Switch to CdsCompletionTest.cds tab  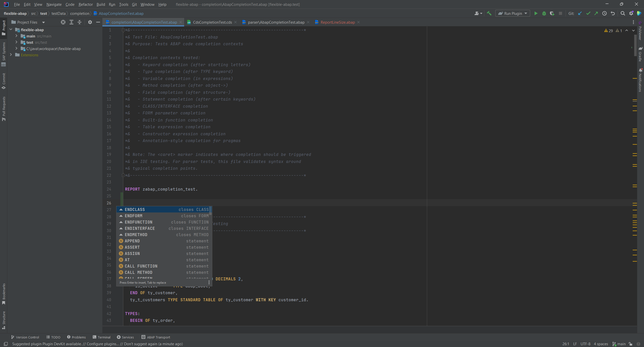click(x=212, y=22)
